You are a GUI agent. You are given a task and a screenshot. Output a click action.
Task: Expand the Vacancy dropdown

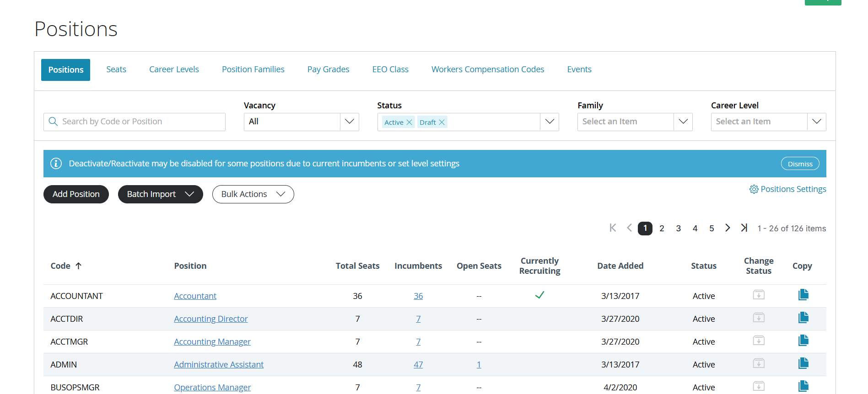[350, 122]
